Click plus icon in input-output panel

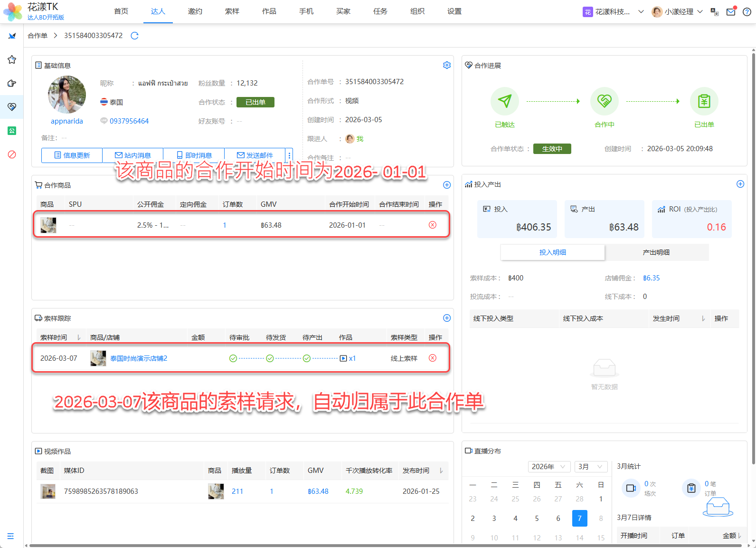pos(740,184)
